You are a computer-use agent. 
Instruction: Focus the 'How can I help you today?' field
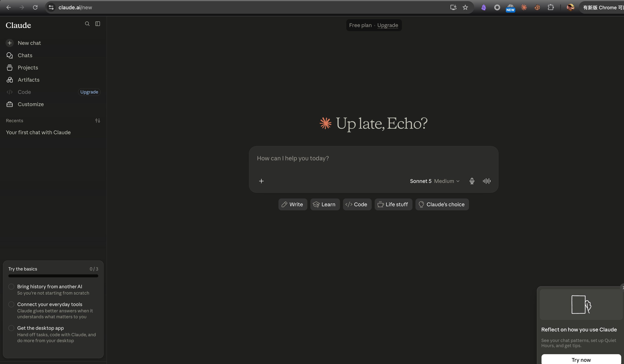click(x=373, y=158)
